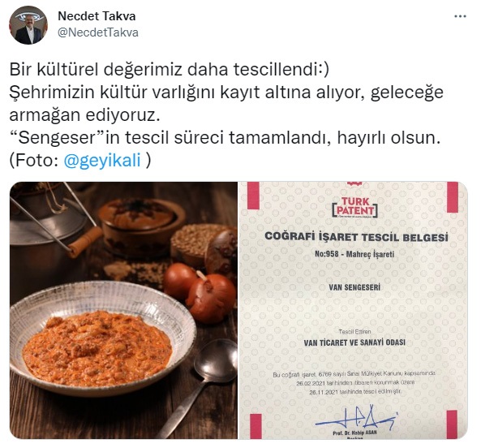The image size is (481, 448).
Task: Click 'No:958 - Mahreç İşareti' on certificate
Action: (354, 254)
